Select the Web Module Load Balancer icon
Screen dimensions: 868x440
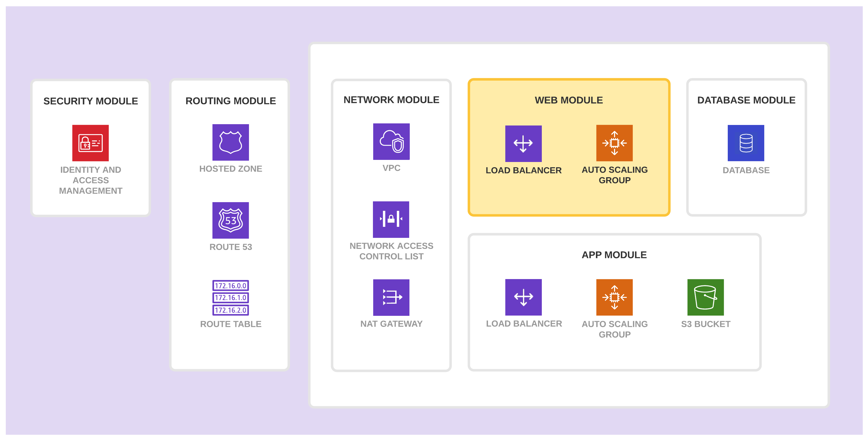[x=523, y=144]
